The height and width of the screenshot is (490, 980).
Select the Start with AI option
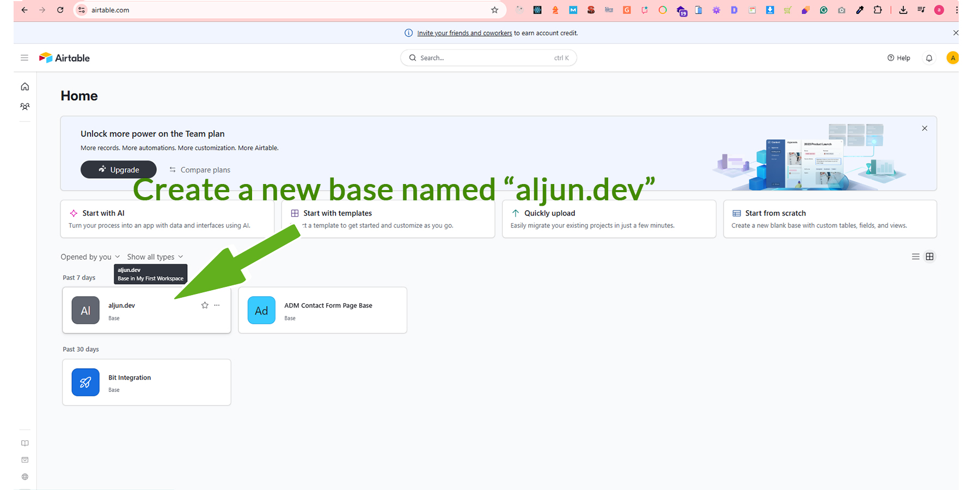coord(167,219)
